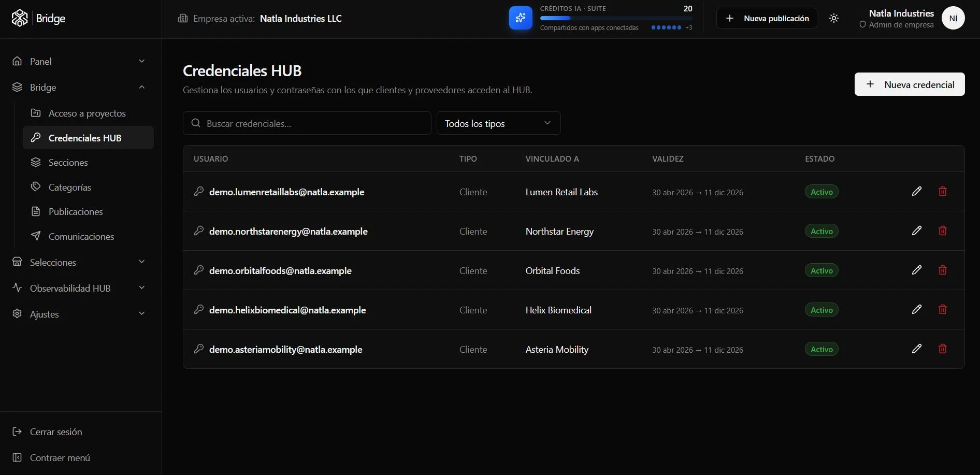This screenshot has width=980, height=475.
Task: Click the Activo badge for Asteria Mobility
Action: click(822, 349)
